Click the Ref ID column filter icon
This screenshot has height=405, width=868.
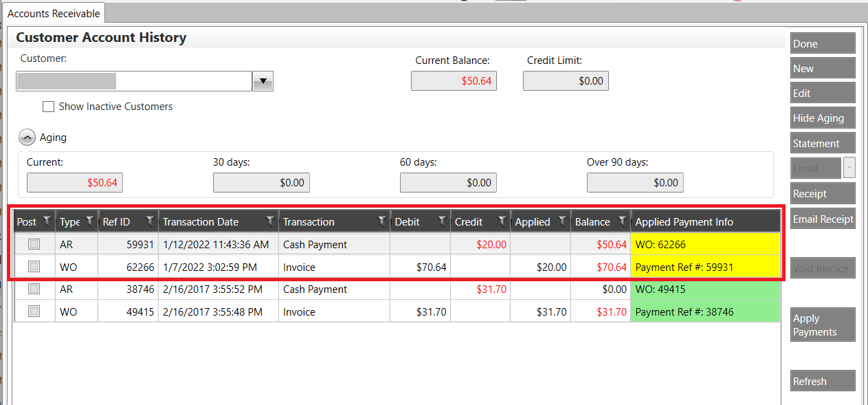point(150,221)
